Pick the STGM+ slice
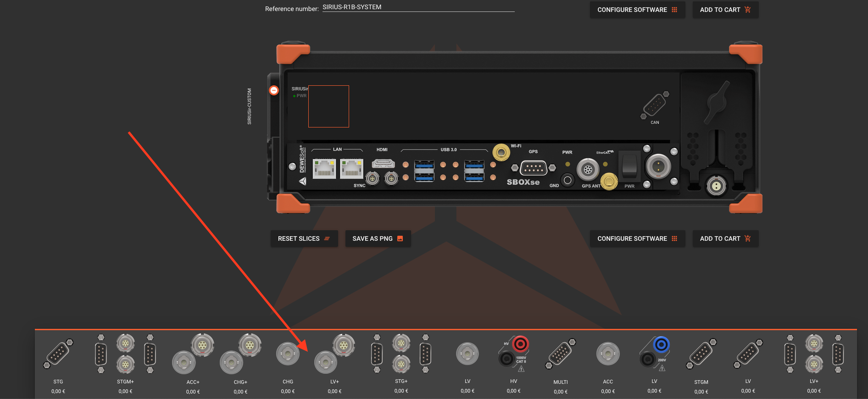The width and height of the screenshot is (868, 399). pos(125,354)
